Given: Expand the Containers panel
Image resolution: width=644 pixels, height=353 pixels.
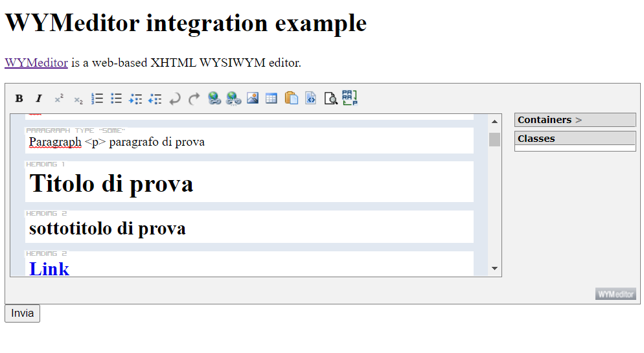Looking at the screenshot, I should [x=575, y=120].
